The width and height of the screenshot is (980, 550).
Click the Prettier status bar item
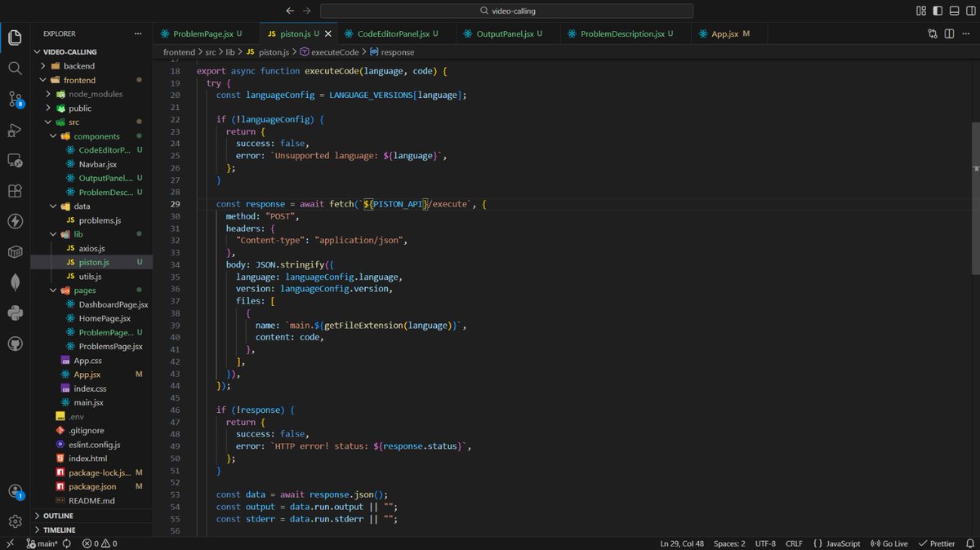937,543
